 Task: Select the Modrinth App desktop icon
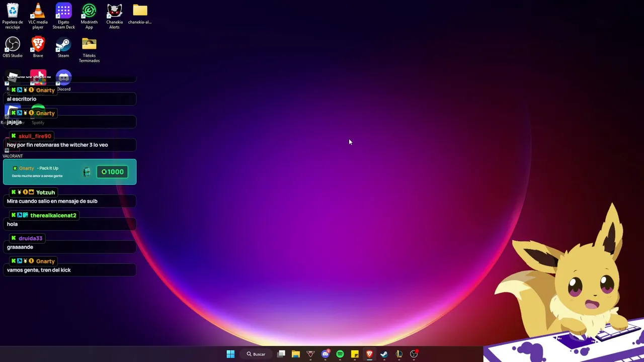point(89,16)
